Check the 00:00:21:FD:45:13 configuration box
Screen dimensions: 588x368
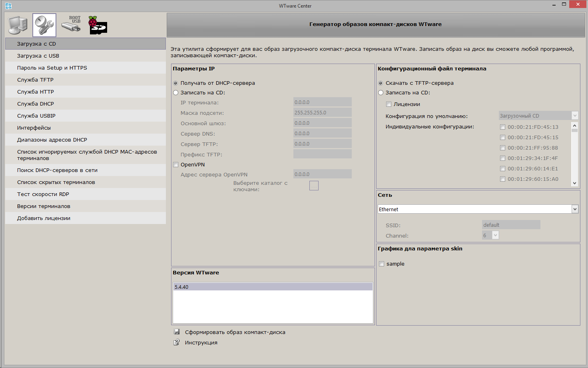(x=502, y=127)
